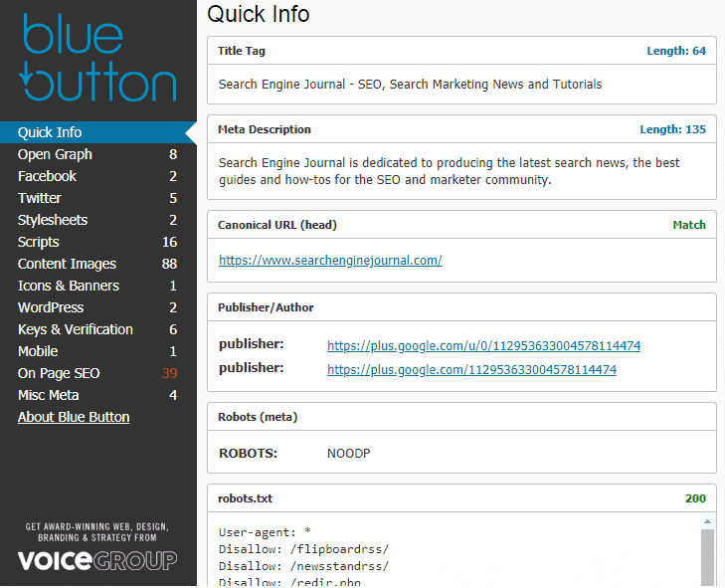Select the Mobile menu item

point(38,351)
